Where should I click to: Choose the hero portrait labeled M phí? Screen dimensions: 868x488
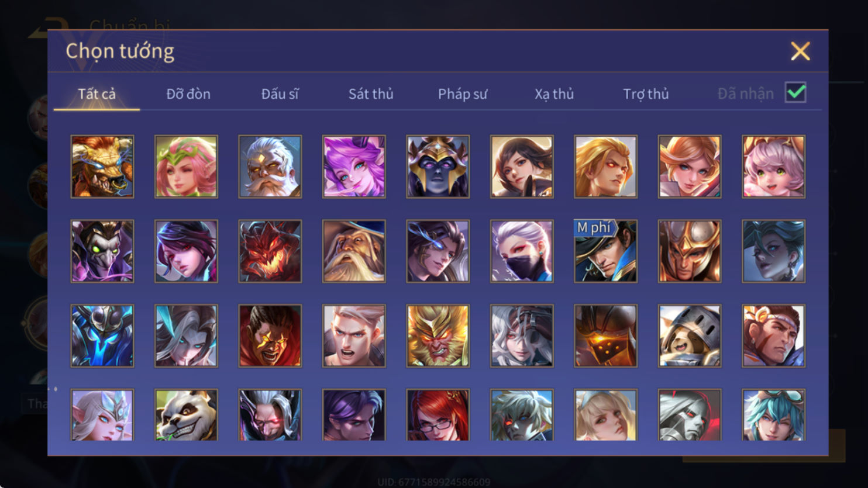tap(606, 251)
